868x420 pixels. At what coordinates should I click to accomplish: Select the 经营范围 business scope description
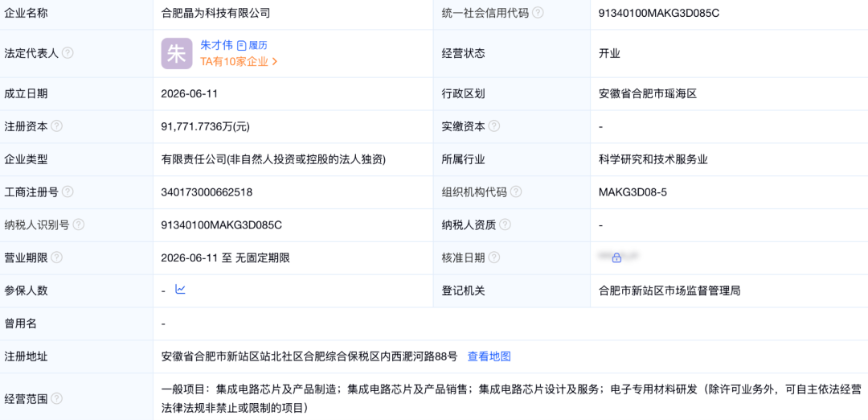pyautogui.click(x=510, y=398)
